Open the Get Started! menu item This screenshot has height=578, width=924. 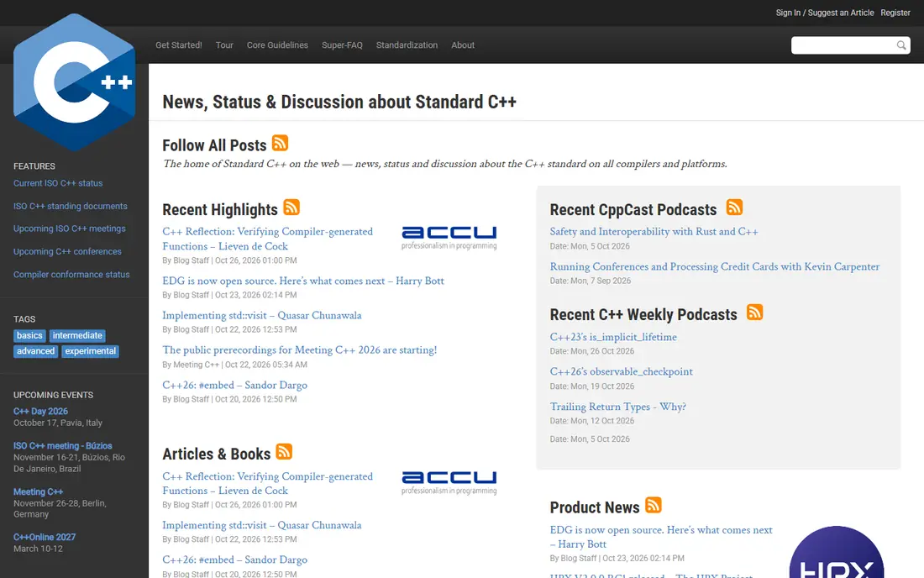coord(179,45)
